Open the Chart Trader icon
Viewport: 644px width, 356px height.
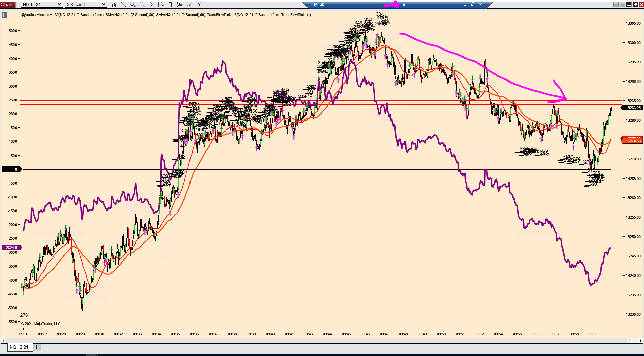[x=170, y=5]
